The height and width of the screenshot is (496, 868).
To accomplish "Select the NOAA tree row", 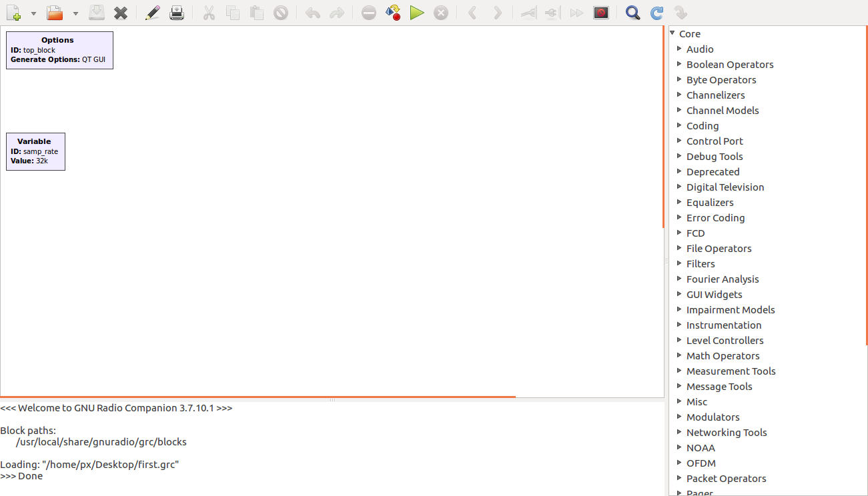I will [x=767, y=448].
